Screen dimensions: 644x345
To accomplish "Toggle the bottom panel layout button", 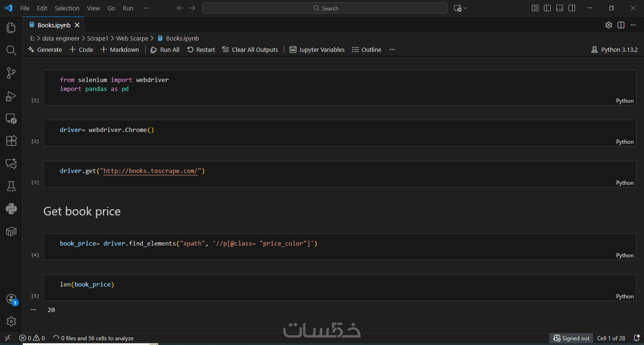I will tap(560, 8).
